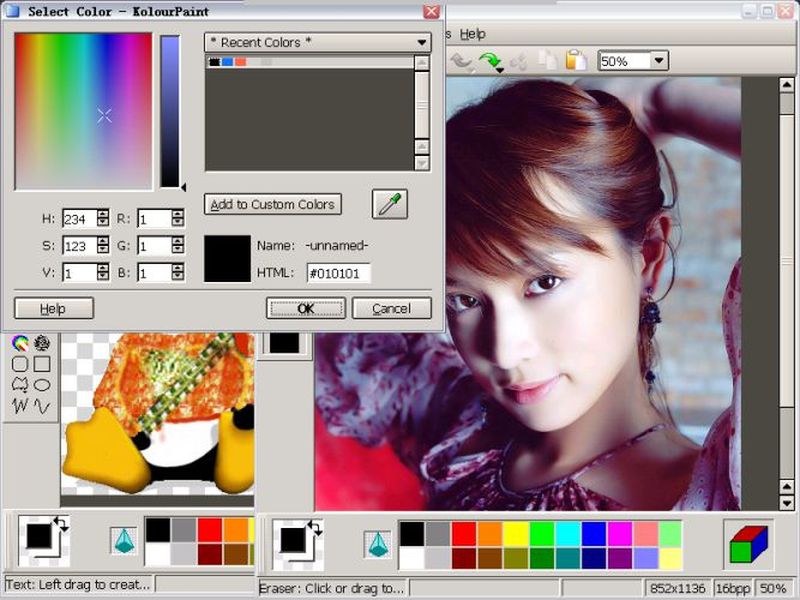800x600 pixels.
Task: Click the green redo arrow icon
Action: 490,61
